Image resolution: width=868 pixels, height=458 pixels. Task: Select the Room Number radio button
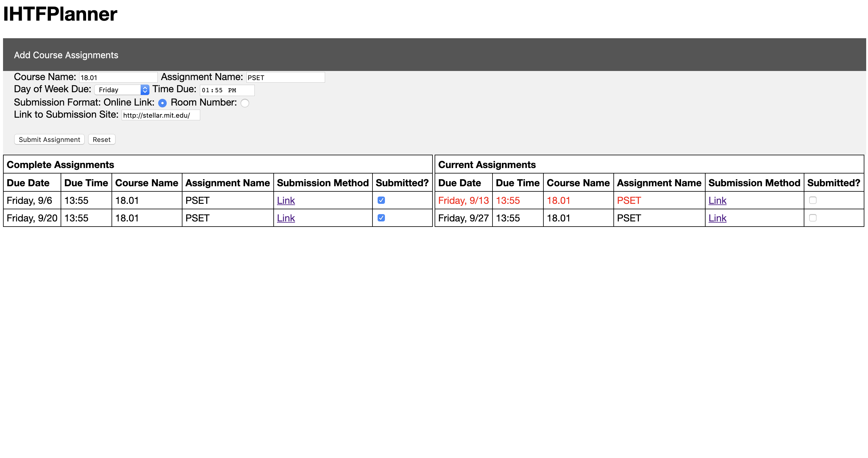(245, 103)
